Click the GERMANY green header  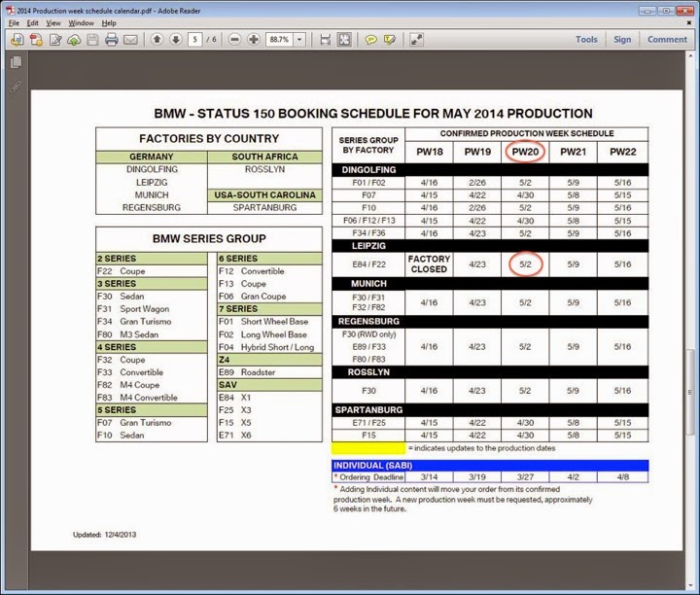[152, 157]
